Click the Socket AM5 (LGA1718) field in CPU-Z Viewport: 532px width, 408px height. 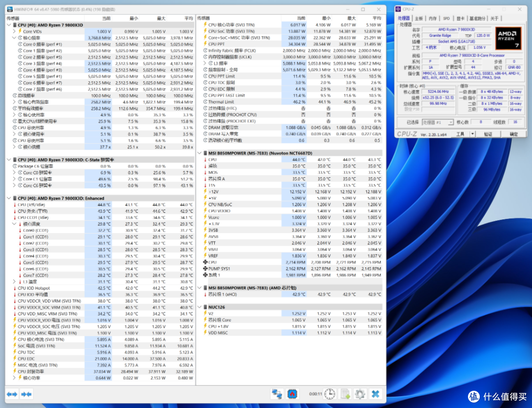(x=456, y=41)
